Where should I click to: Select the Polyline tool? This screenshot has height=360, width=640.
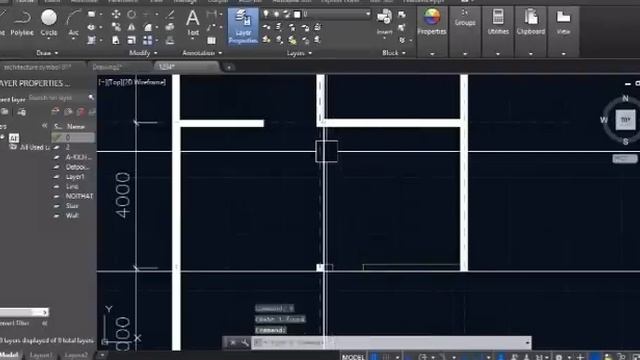tap(22, 23)
